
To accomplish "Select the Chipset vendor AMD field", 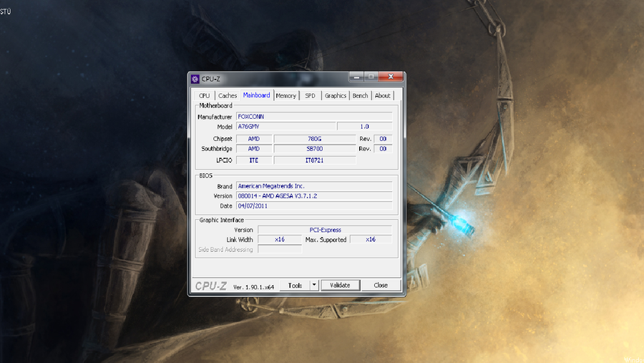I will click(254, 139).
